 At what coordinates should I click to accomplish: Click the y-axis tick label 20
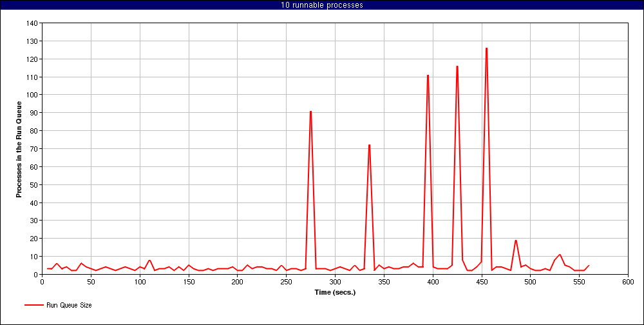[35, 239]
